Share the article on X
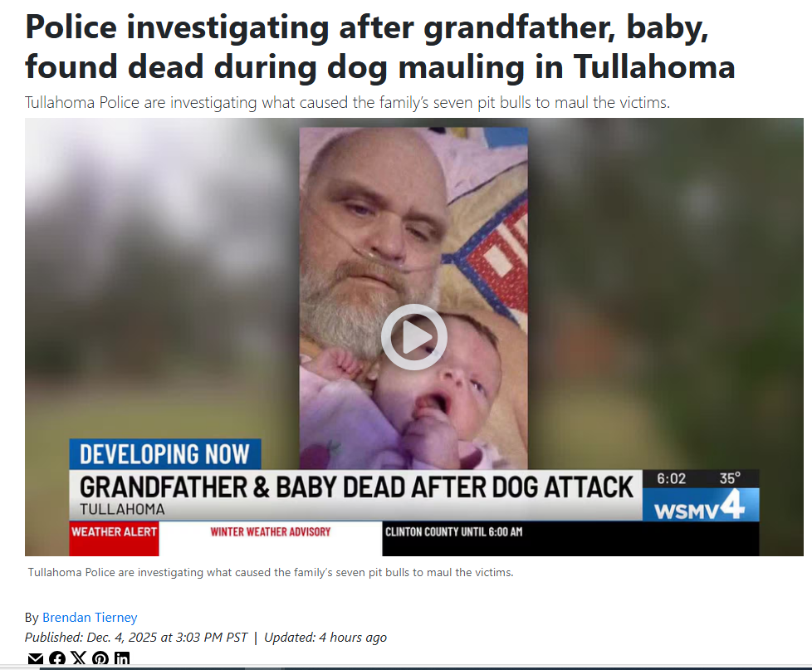Image resolution: width=812 pixels, height=670 pixels. 78,658
